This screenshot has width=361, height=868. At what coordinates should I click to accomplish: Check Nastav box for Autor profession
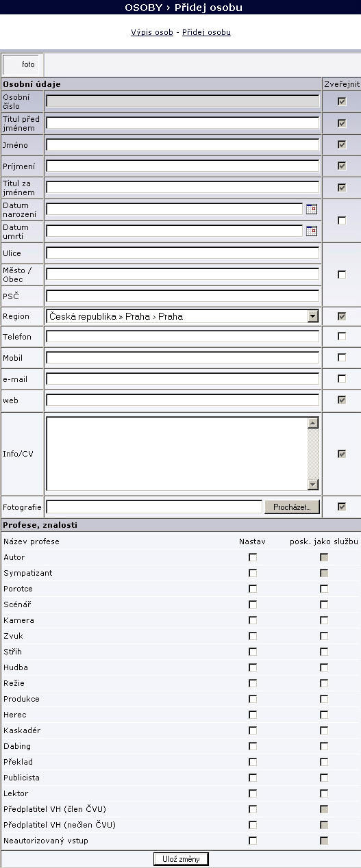pos(253,557)
